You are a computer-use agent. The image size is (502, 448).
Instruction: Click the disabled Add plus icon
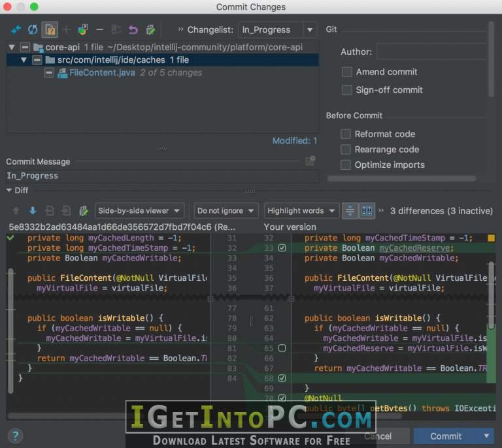click(x=66, y=30)
